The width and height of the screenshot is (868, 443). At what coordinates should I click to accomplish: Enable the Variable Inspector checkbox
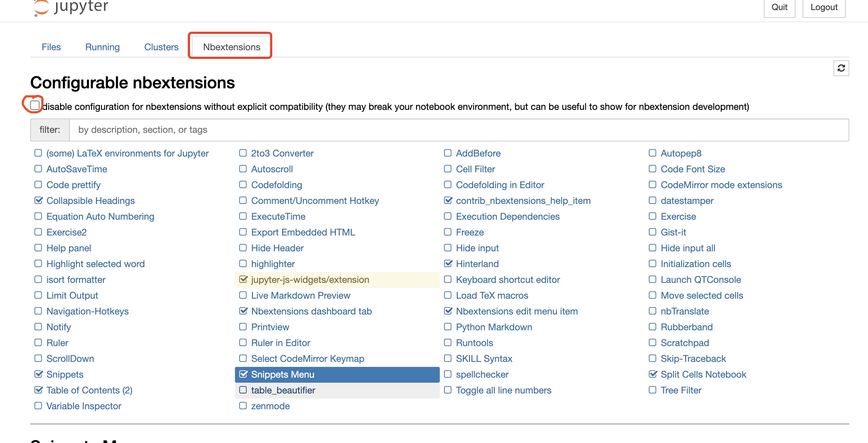[38, 406]
